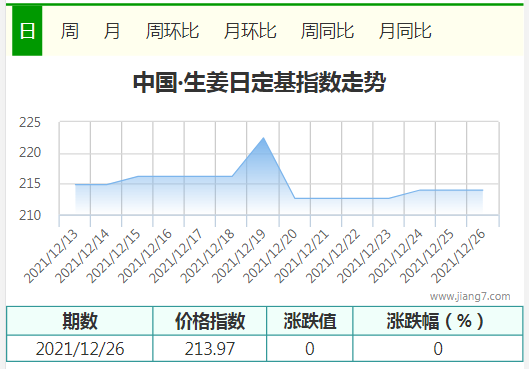Click x-axis date 2021/12/21
The width and height of the screenshot is (529, 369).
pos(301,256)
